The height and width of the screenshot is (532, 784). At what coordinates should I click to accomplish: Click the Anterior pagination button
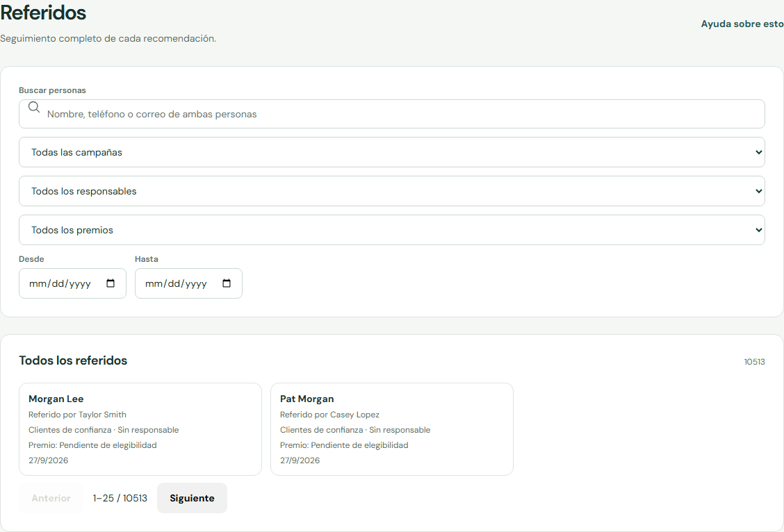click(x=51, y=498)
